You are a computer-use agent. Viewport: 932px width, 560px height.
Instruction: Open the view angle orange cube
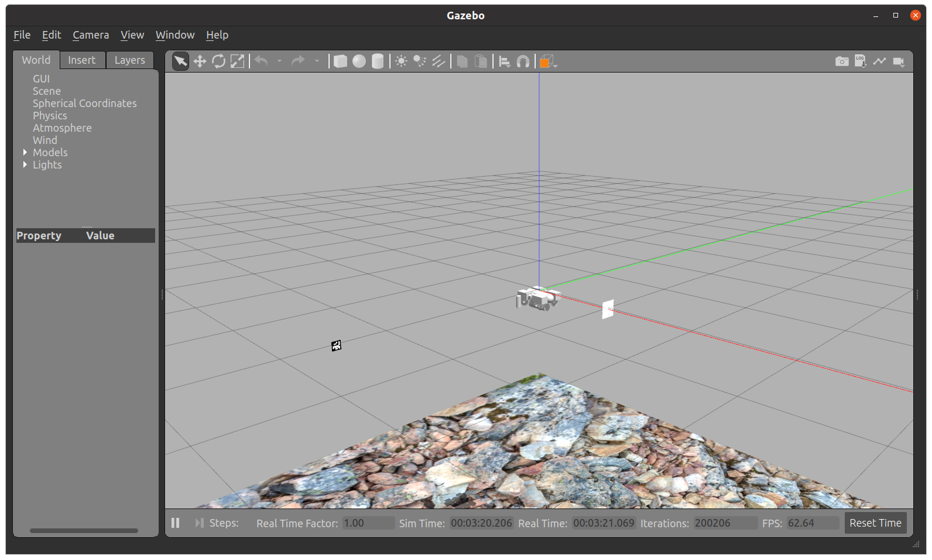[x=548, y=61]
